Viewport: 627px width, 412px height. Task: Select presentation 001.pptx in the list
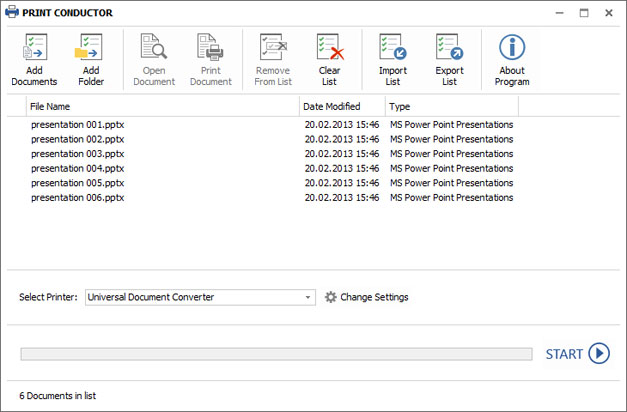(78, 125)
